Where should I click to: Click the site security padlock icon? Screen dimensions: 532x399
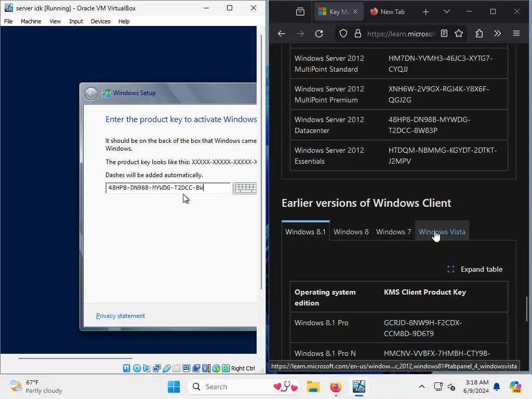pyautogui.click(x=357, y=34)
